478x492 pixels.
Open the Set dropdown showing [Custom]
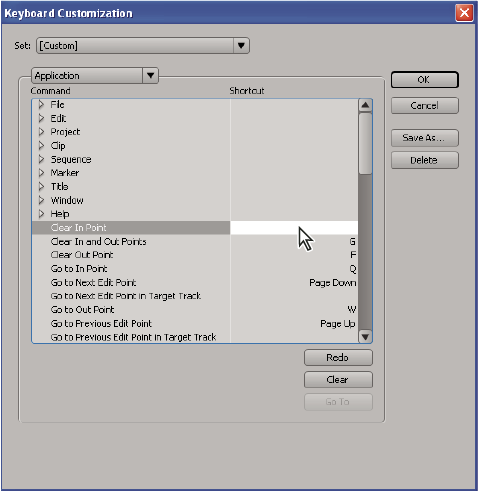tap(143, 46)
